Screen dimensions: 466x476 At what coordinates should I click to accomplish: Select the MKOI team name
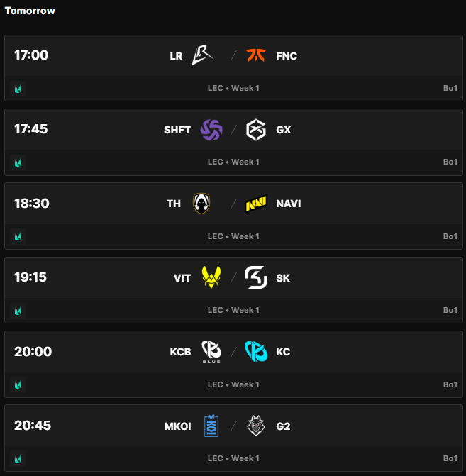point(177,426)
